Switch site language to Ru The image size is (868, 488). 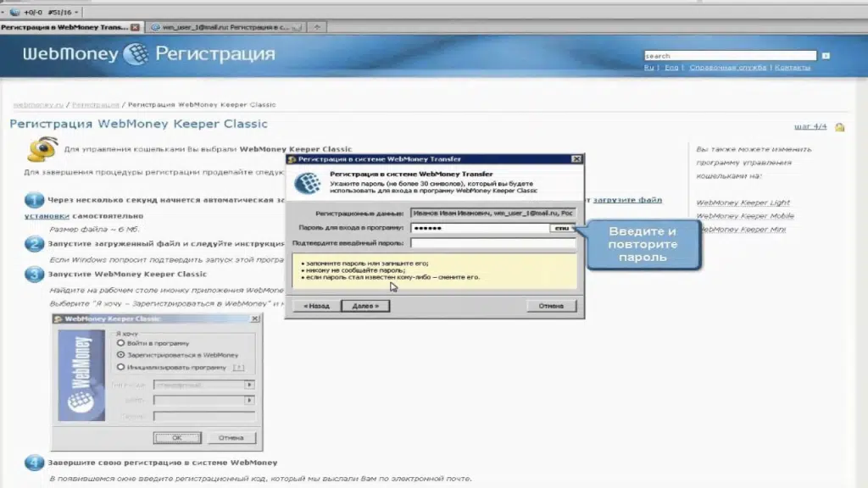648,68
